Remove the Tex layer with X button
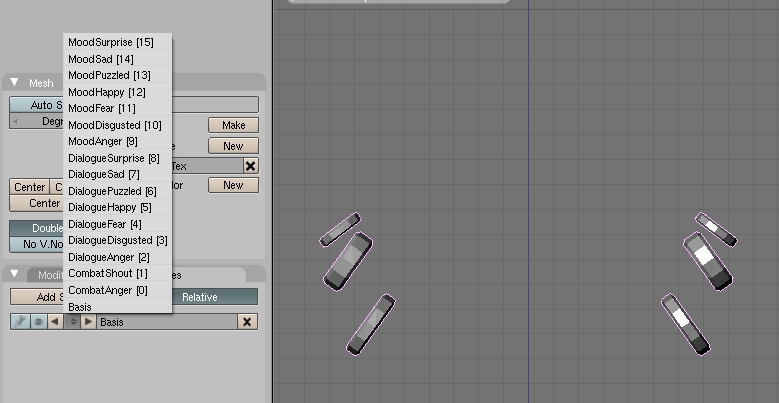The image size is (779, 403). coord(250,166)
